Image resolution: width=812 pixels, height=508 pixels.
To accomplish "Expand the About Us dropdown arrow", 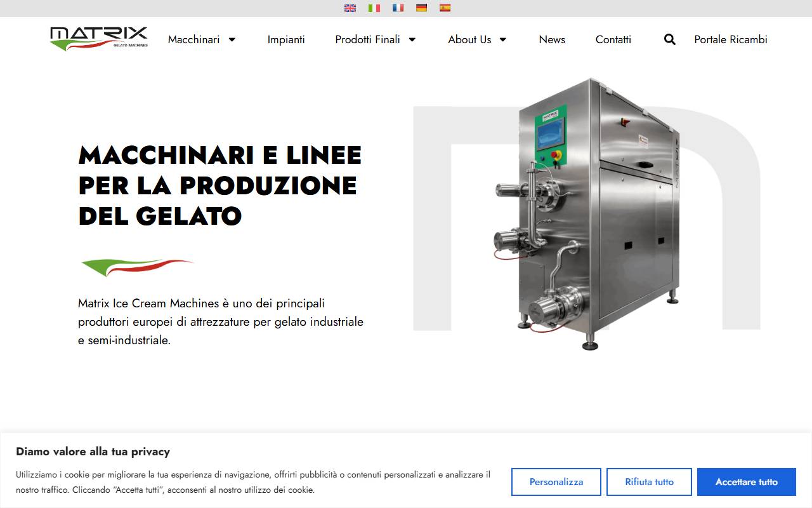I will click(503, 39).
